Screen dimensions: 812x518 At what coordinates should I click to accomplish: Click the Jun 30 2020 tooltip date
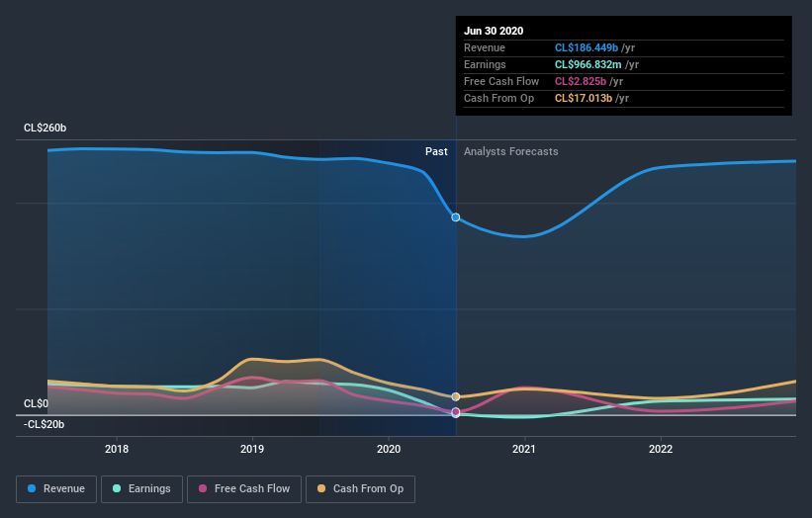494,31
